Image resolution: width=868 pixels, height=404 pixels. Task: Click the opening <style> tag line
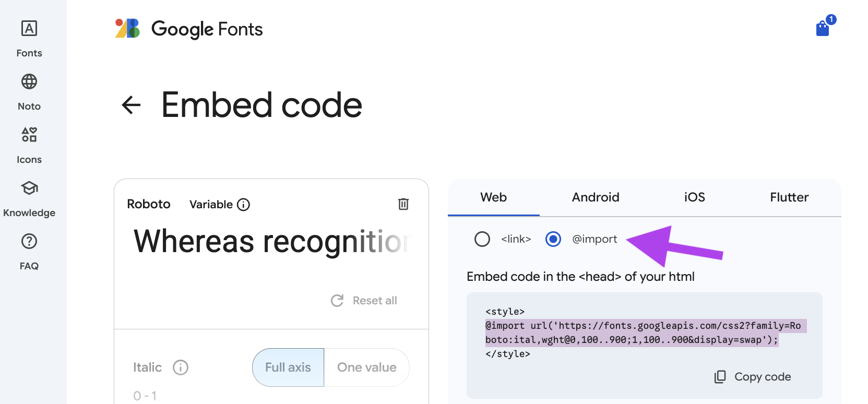pos(505,312)
